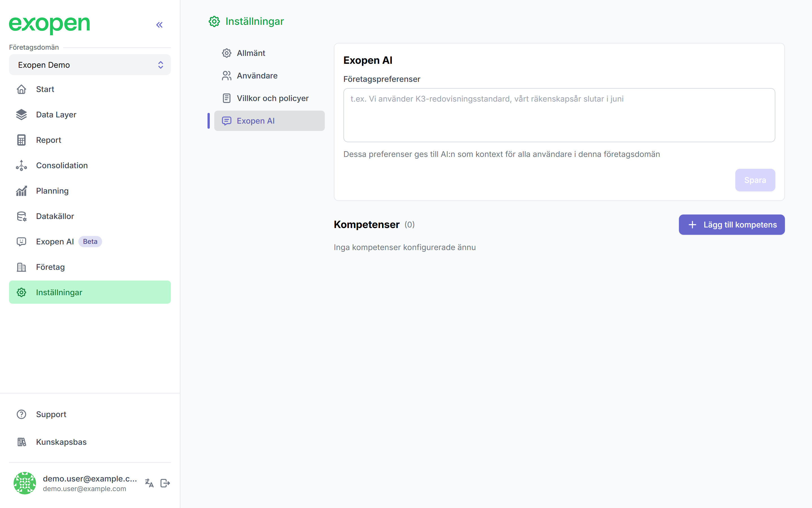Select the Inställningar label in sidebar
This screenshot has width=812, height=508.
[x=59, y=292]
